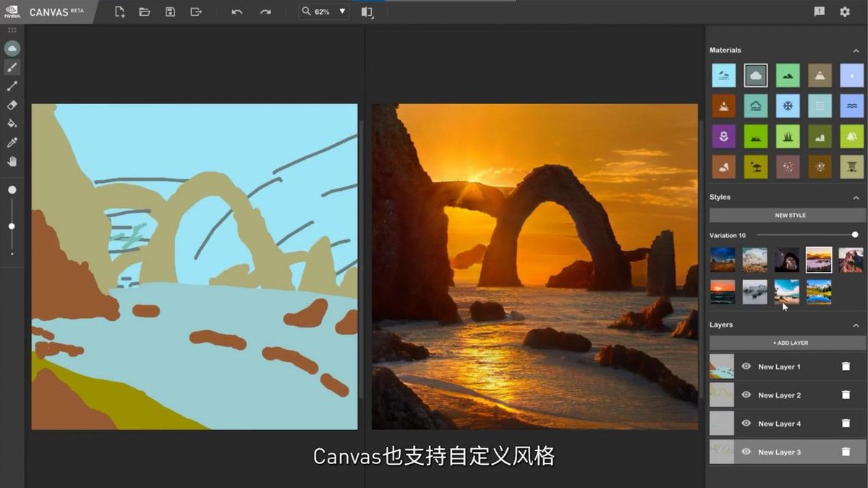Hide New Layer 1 visibility eye
This screenshot has height=488, width=868.
click(746, 367)
